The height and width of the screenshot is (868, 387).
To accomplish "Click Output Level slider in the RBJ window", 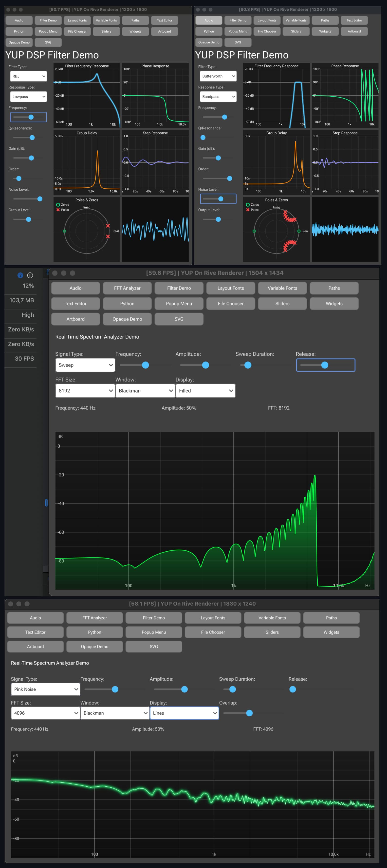I will click(x=28, y=219).
